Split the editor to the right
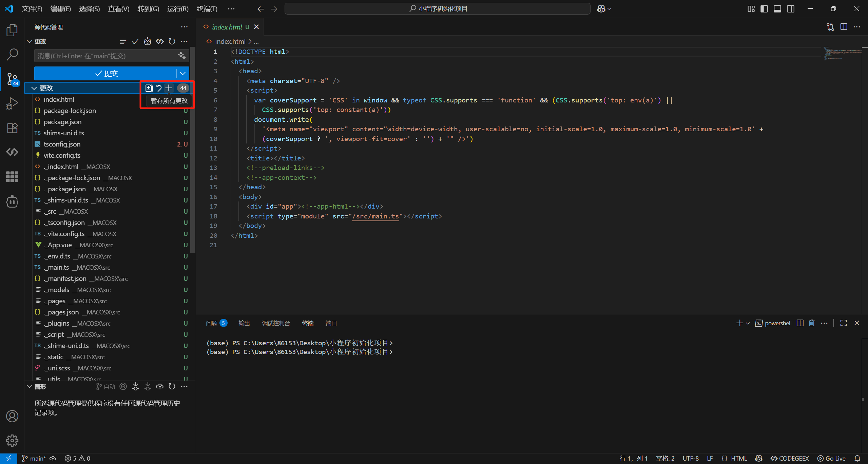The image size is (868, 464). pyautogui.click(x=844, y=27)
